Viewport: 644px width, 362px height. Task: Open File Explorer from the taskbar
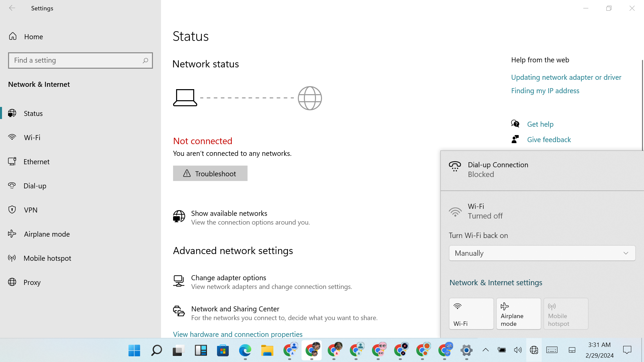267,350
